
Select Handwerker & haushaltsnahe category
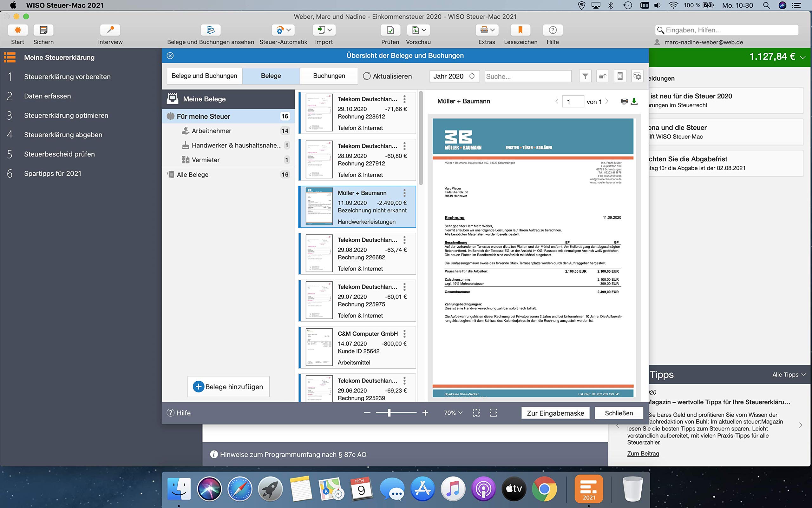click(228, 145)
